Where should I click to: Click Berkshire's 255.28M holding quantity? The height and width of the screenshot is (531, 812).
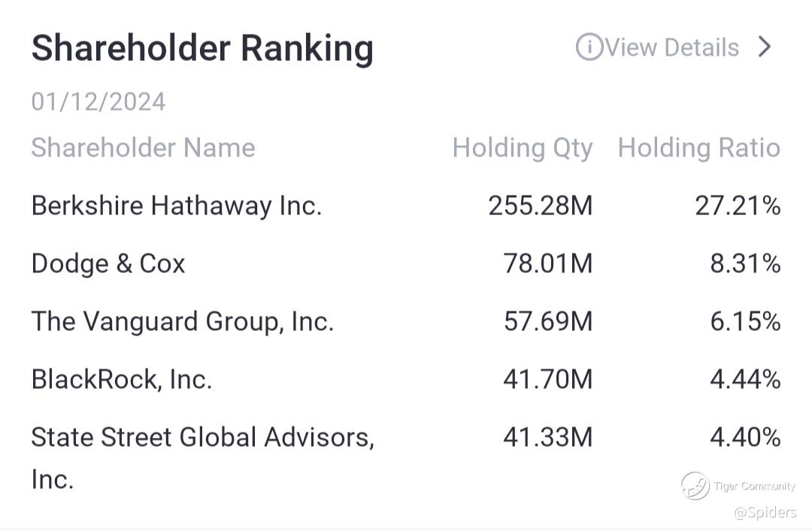(x=541, y=205)
